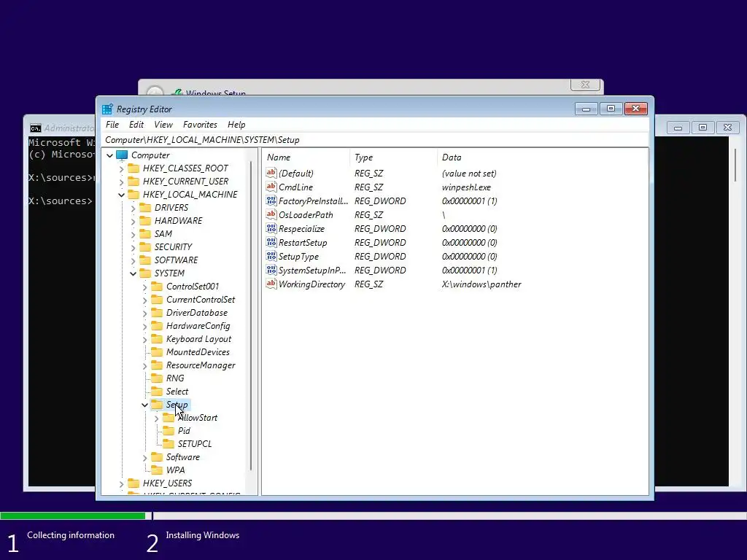Click the DWORD icon beside SetupType
The image size is (747, 560).
tap(271, 256)
